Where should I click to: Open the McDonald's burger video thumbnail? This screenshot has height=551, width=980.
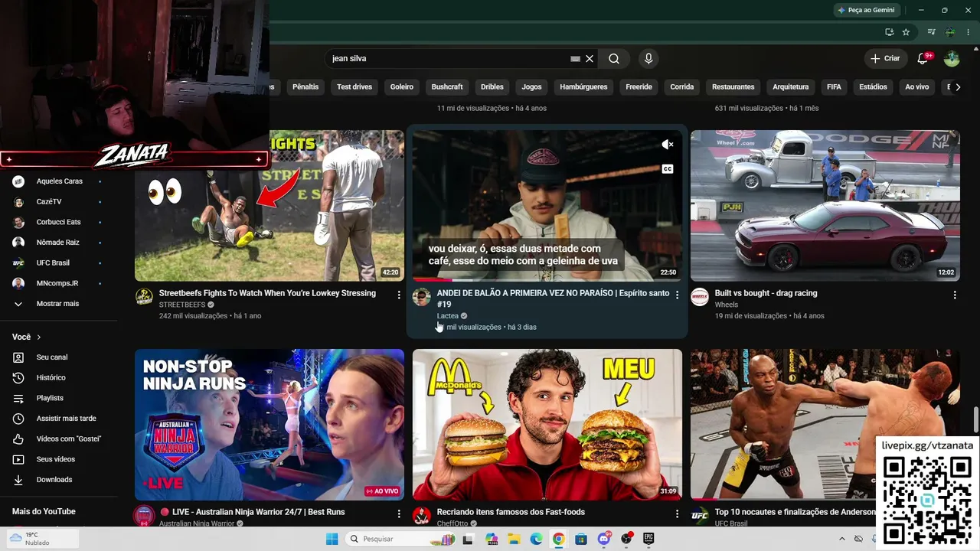547,425
